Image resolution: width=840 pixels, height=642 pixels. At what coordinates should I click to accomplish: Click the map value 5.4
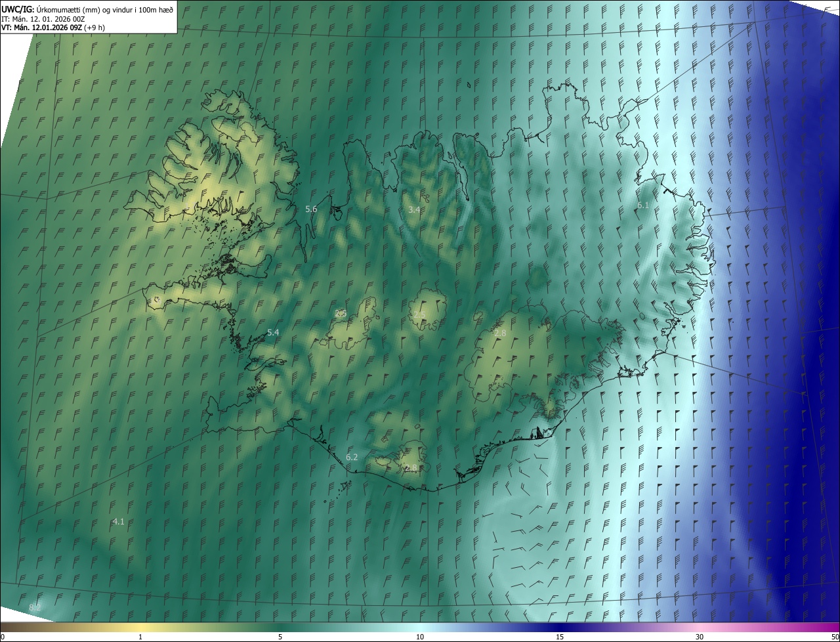[273, 333]
